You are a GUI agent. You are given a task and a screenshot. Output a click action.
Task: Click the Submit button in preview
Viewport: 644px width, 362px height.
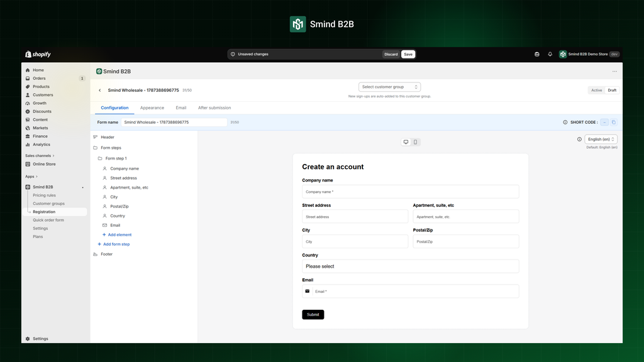click(x=313, y=314)
